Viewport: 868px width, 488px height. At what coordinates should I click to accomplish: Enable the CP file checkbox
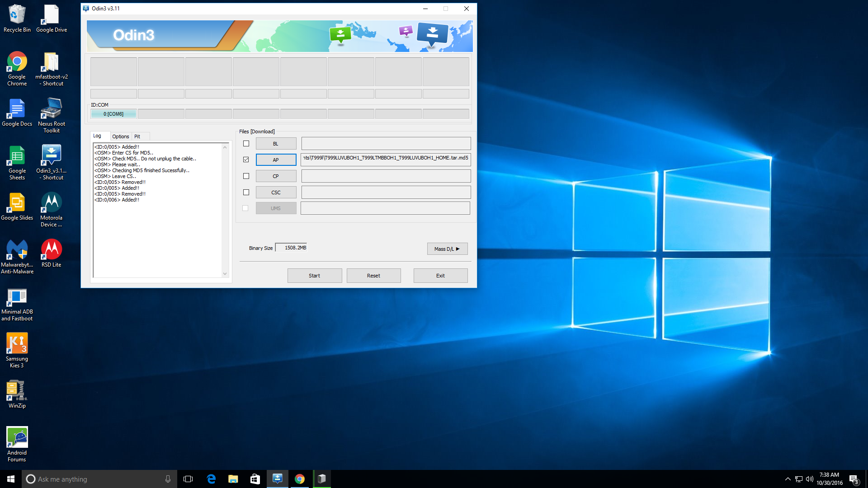246,176
